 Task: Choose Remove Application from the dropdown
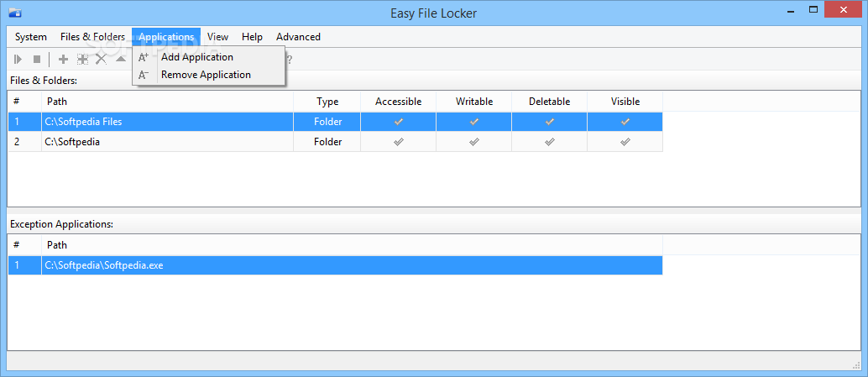209,75
